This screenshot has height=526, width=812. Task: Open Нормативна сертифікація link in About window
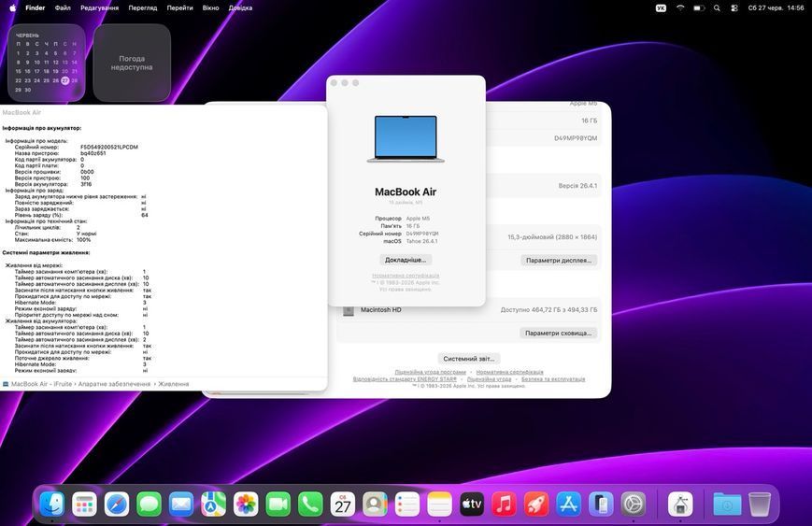tap(406, 276)
